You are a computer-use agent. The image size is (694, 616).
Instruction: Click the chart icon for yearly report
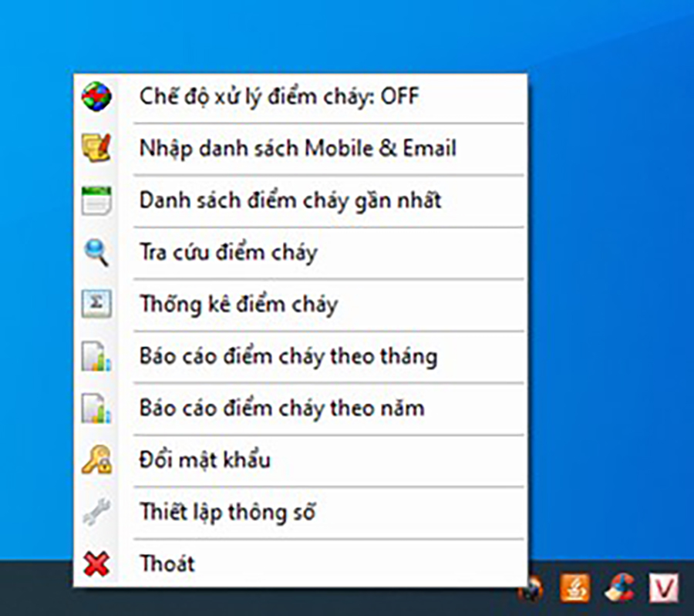[x=96, y=408]
